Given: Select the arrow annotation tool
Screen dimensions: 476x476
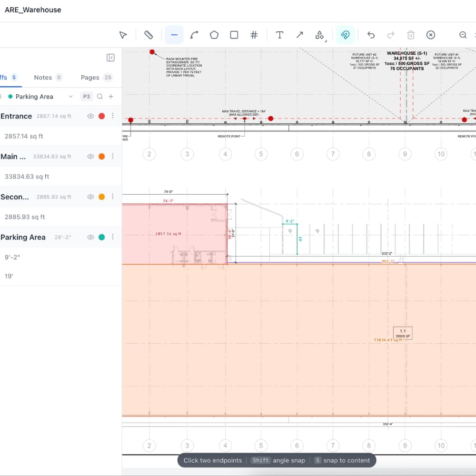Looking at the screenshot, I should point(300,35).
